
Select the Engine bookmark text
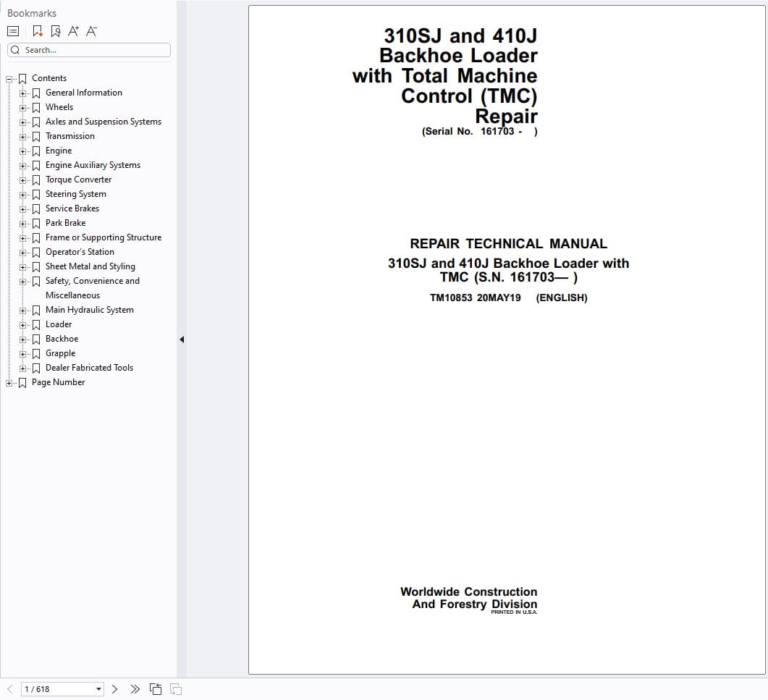pyautogui.click(x=59, y=151)
